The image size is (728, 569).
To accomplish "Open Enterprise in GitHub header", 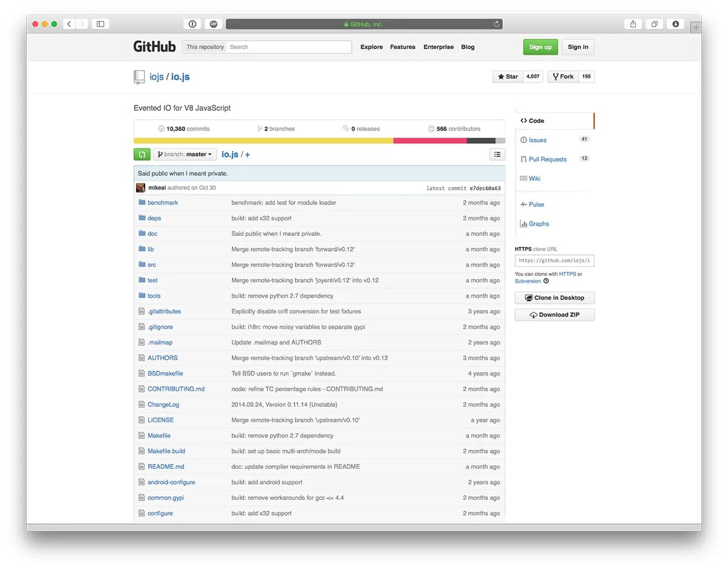I will pos(439,47).
